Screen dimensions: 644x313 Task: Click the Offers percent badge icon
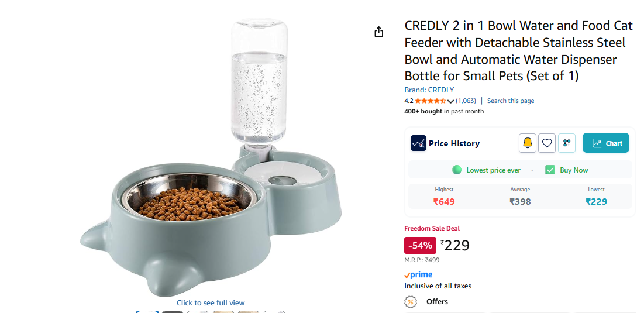tap(411, 302)
